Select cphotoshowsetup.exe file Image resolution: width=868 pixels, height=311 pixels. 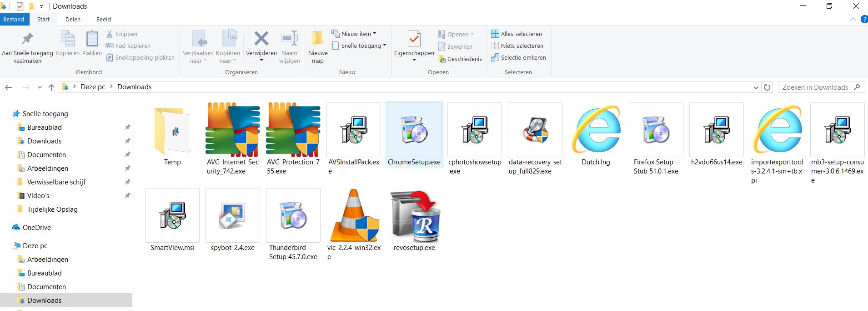point(475,139)
